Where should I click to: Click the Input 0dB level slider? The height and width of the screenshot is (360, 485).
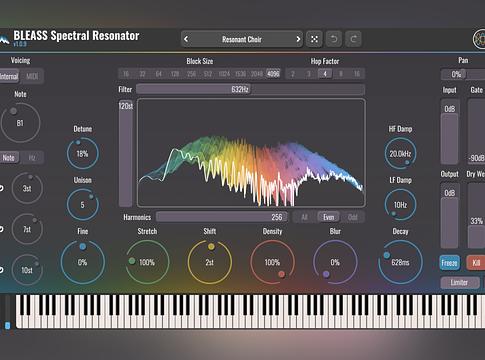tap(450, 132)
